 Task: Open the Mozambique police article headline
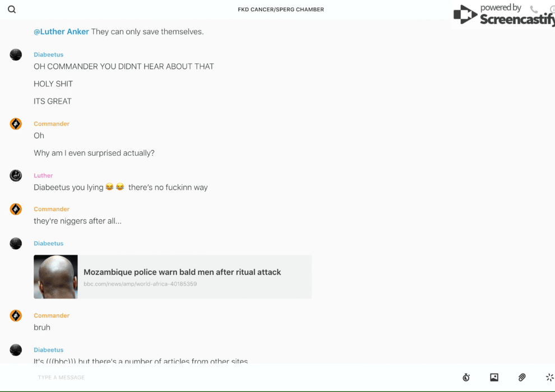pyautogui.click(x=182, y=272)
